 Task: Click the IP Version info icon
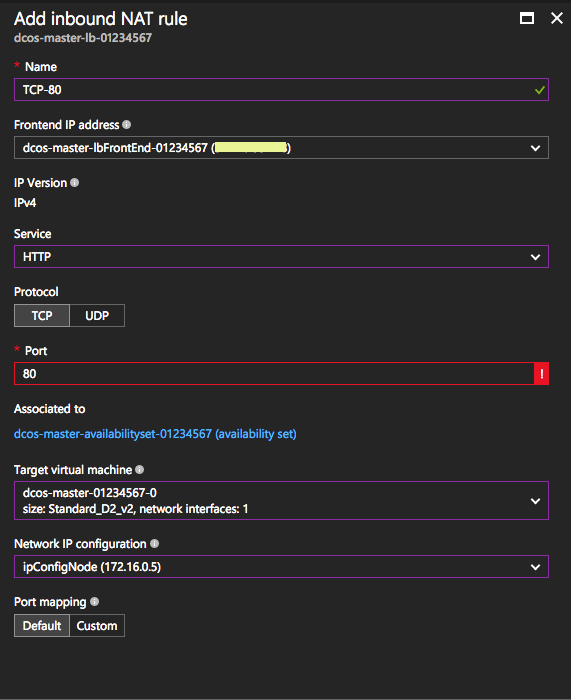pyautogui.click(x=75, y=183)
